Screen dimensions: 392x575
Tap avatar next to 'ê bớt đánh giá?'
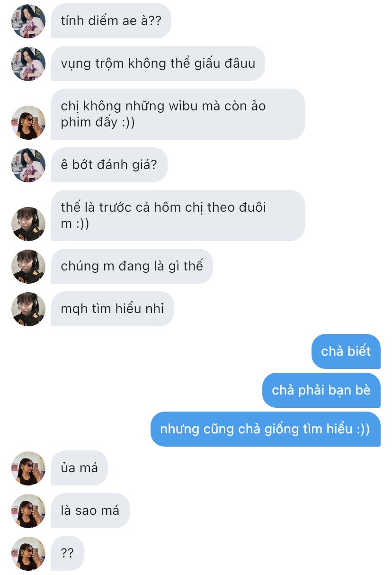28,165
